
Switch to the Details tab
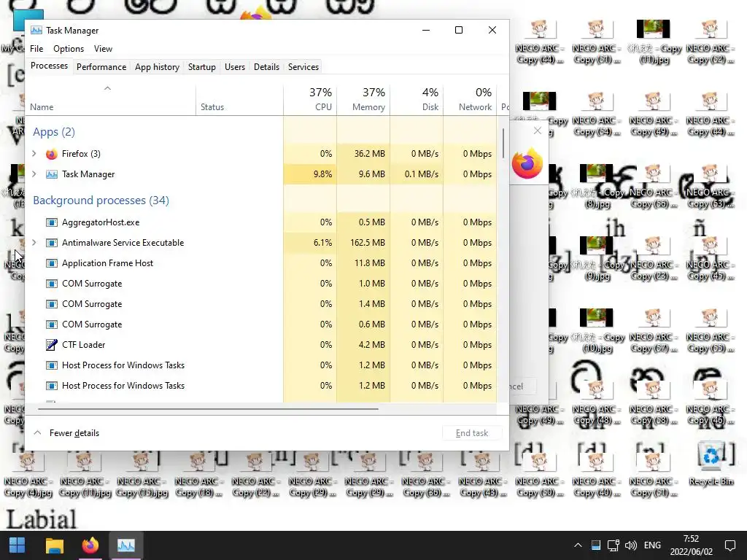266,67
